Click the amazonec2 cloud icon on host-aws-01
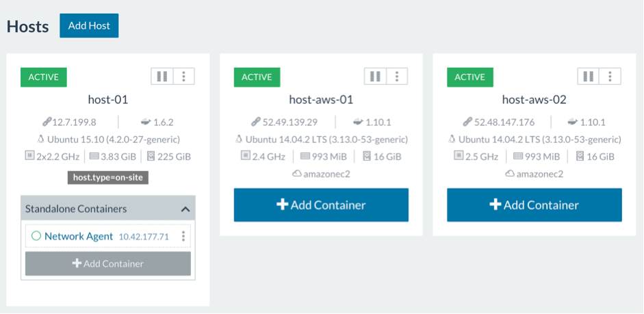Image resolution: width=644 pixels, height=314 pixels. 297,174
